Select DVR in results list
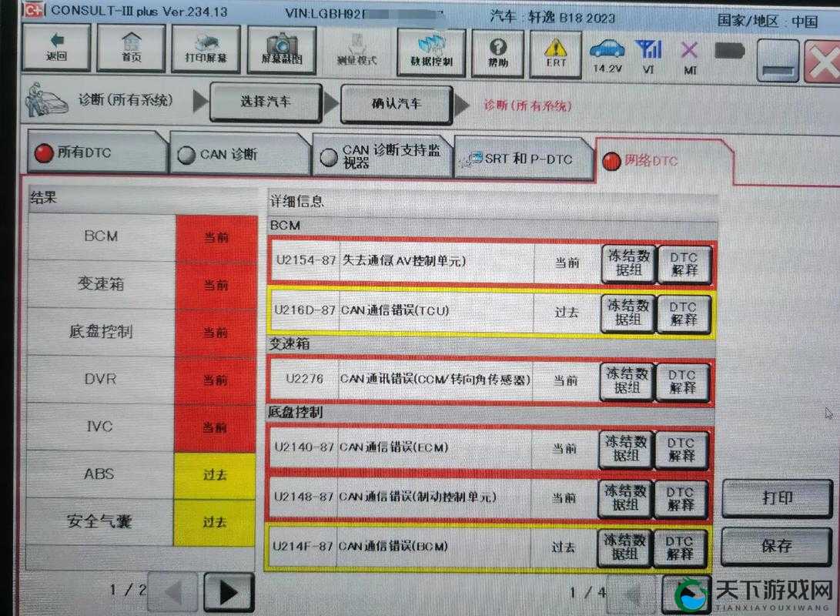The height and width of the screenshot is (616, 840). pos(100,379)
